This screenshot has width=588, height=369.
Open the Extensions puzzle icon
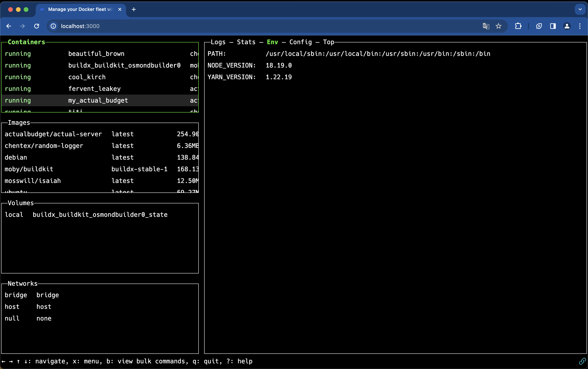pyautogui.click(x=518, y=26)
